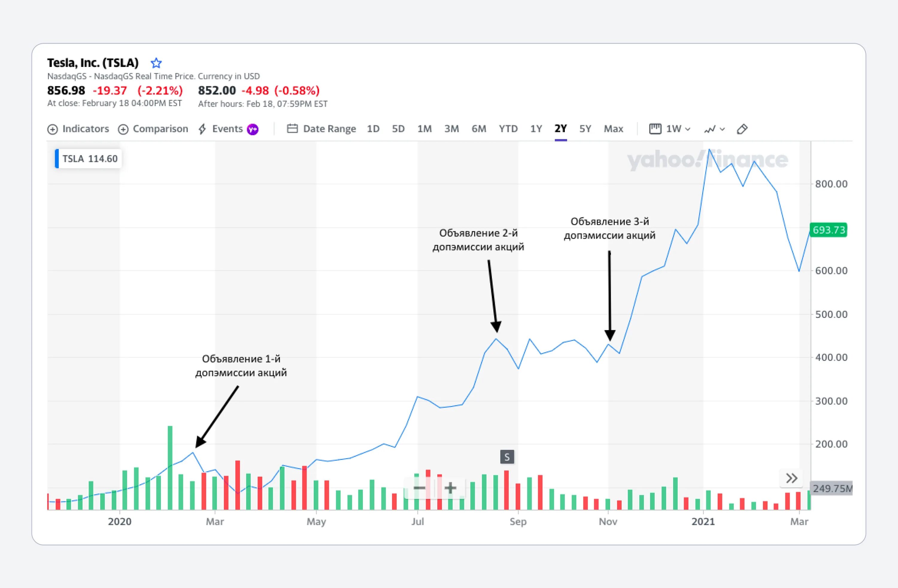Select the YTD range
The image size is (898, 588).
508,129
